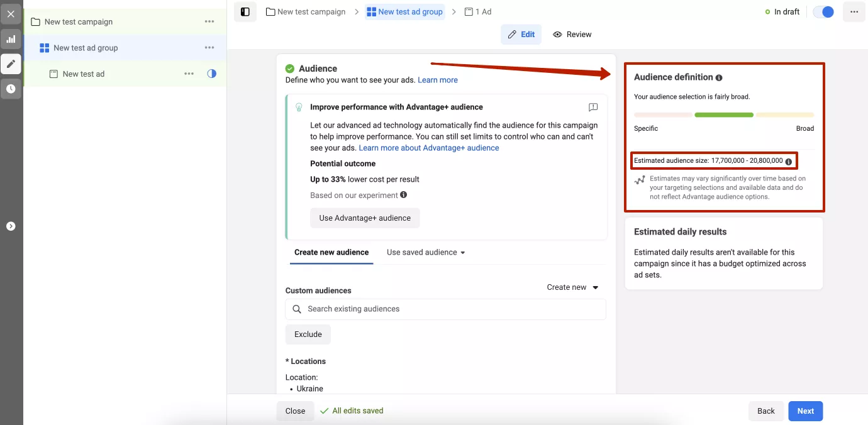
Task: Click the All edits saved status
Action: [x=352, y=411]
